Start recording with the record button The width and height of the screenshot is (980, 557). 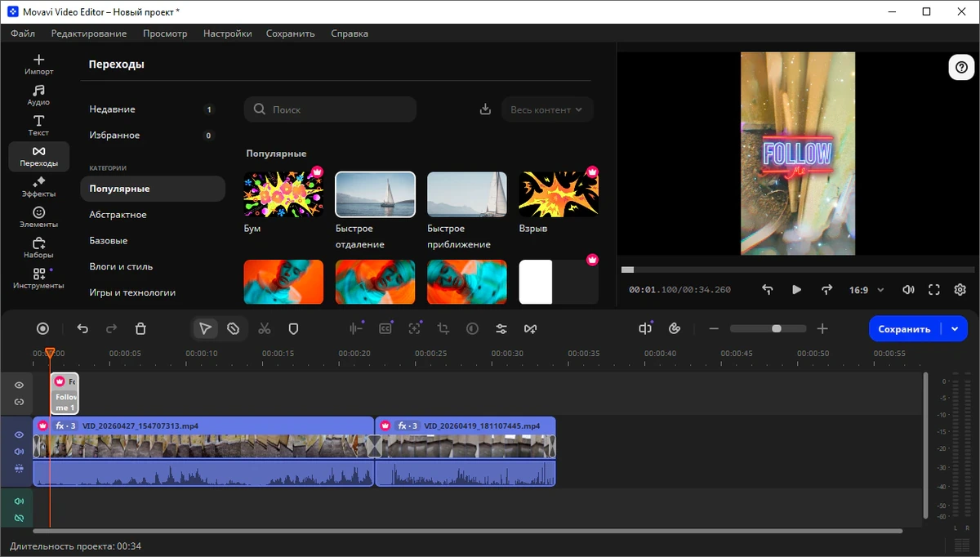click(x=42, y=328)
